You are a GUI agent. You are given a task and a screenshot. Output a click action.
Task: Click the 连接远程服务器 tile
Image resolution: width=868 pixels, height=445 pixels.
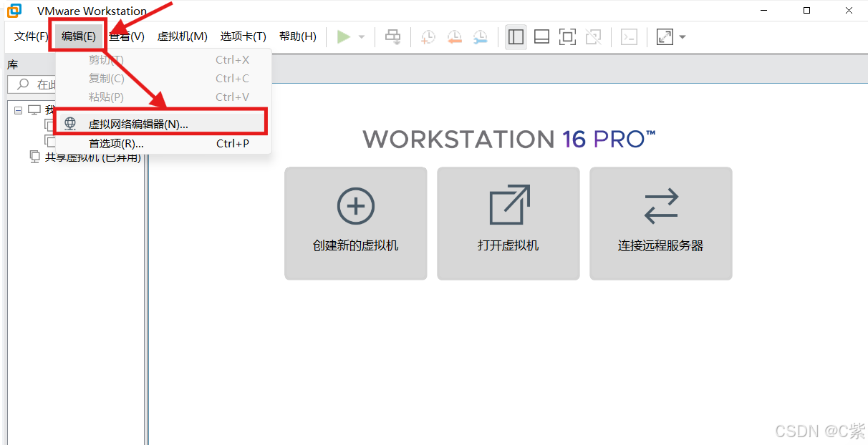(661, 223)
